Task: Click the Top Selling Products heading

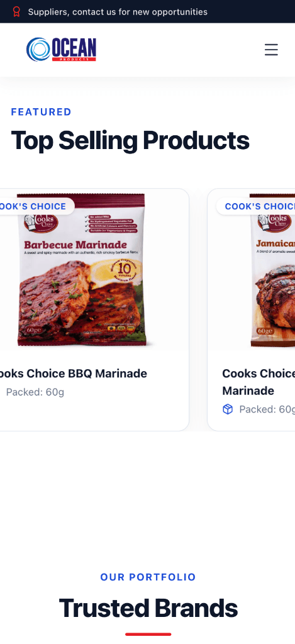Action: tap(130, 140)
